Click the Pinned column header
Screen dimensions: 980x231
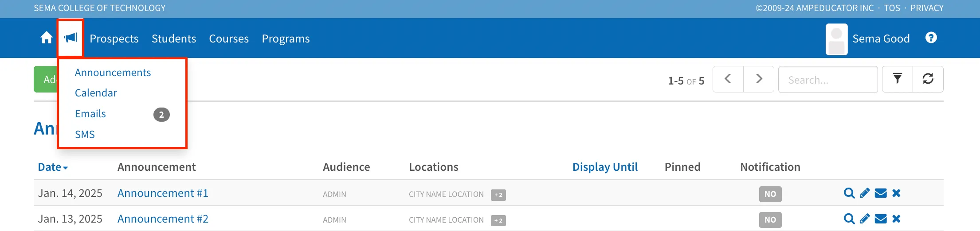[682, 167]
